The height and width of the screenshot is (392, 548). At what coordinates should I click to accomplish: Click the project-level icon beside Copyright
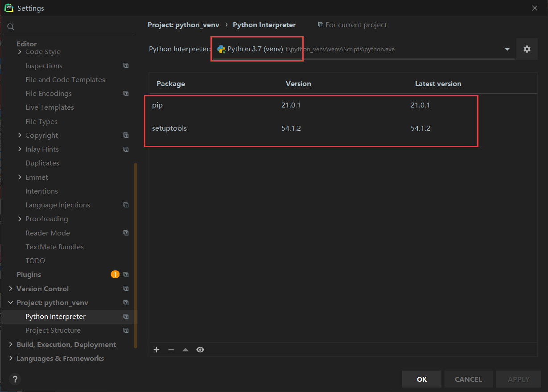[x=126, y=135]
